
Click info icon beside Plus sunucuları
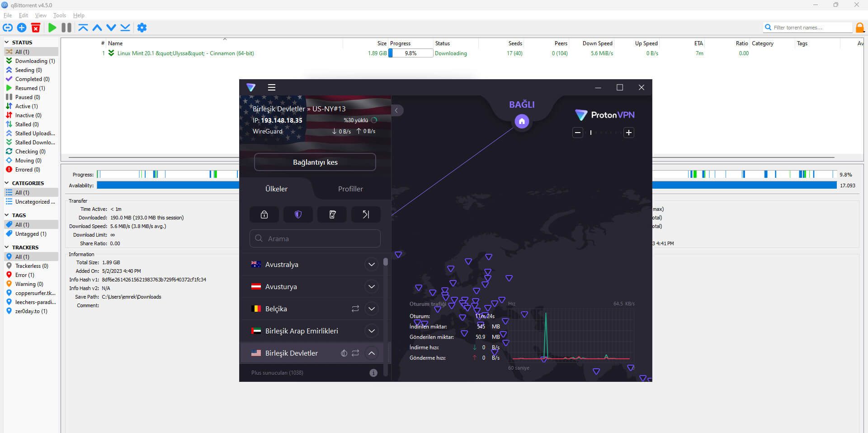pyautogui.click(x=373, y=373)
